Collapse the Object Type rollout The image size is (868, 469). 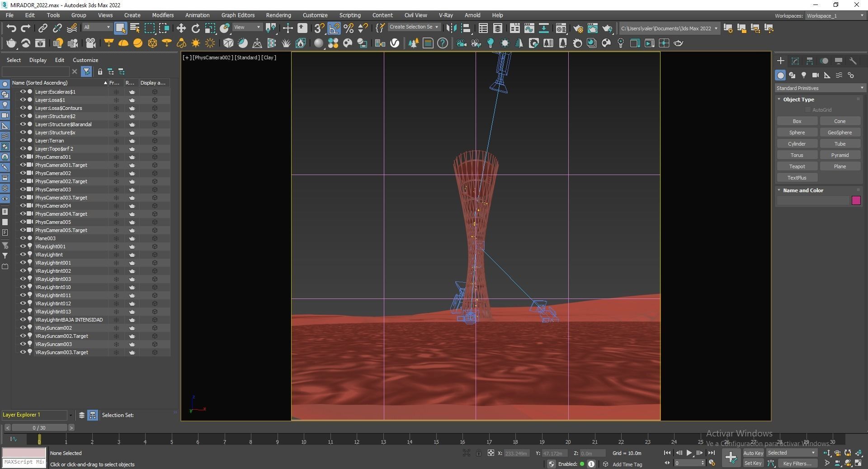[x=798, y=99]
